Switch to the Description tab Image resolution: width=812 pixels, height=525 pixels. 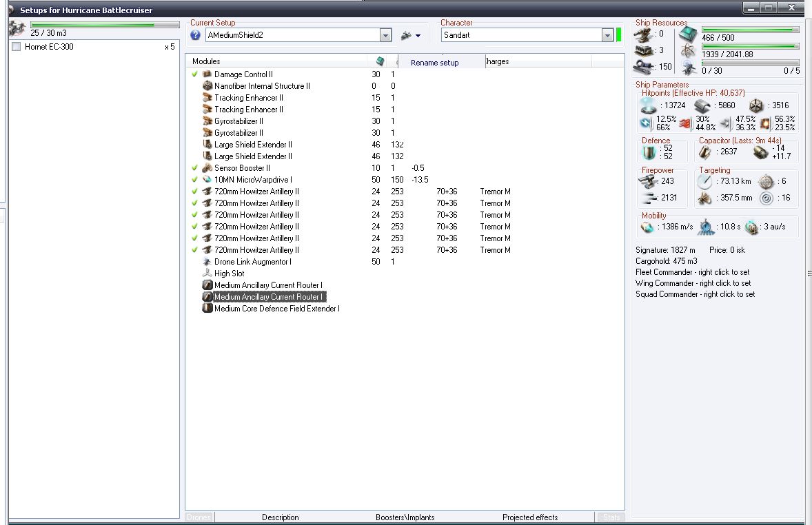(x=280, y=517)
